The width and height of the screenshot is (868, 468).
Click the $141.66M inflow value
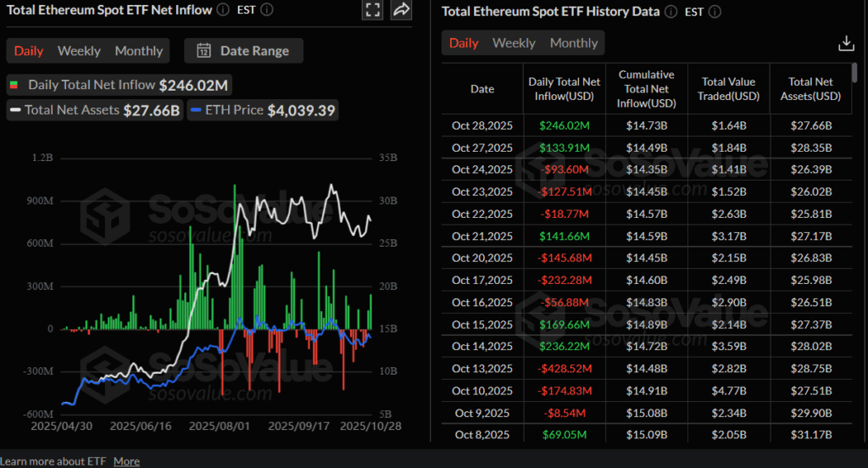point(564,237)
